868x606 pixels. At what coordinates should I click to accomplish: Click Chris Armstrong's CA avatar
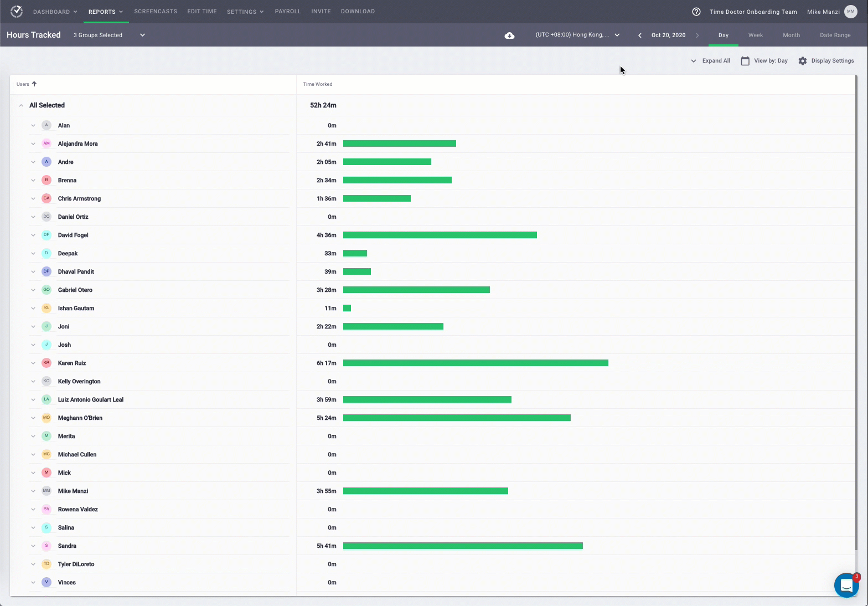(x=46, y=198)
